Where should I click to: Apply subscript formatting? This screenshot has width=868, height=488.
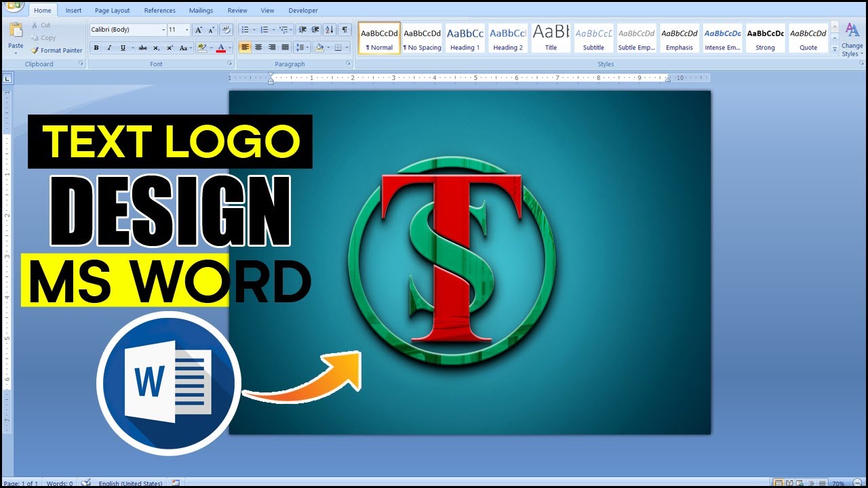tap(156, 47)
